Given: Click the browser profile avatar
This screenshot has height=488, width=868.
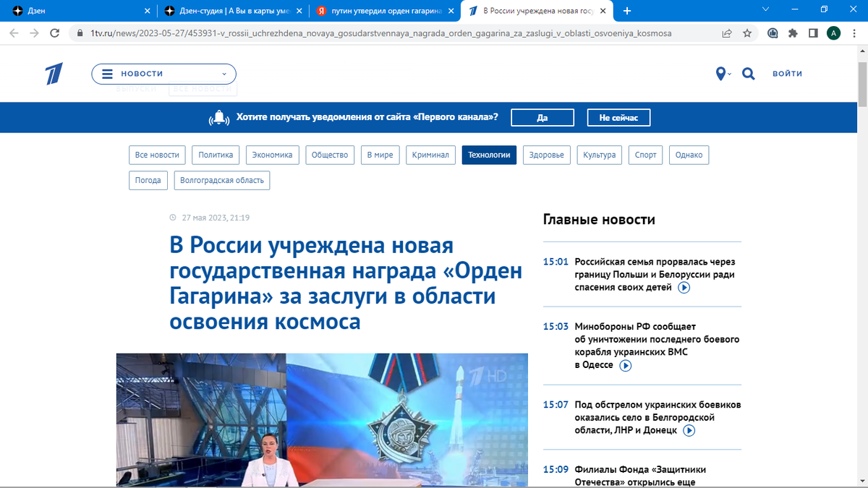Looking at the screenshot, I should (x=833, y=33).
